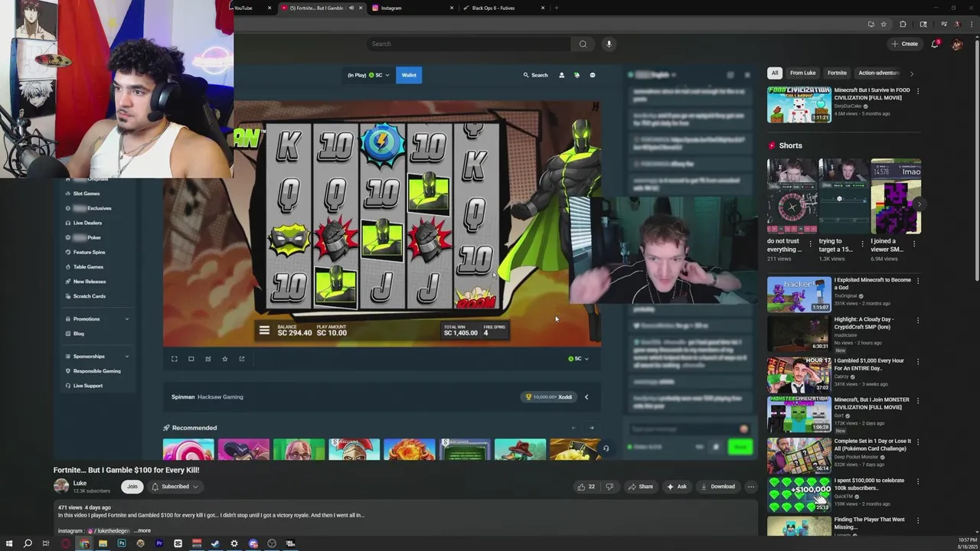Screen dimensions: 980x551
Task: Open Food Civilization video thumbnail
Action: [x=799, y=105]
